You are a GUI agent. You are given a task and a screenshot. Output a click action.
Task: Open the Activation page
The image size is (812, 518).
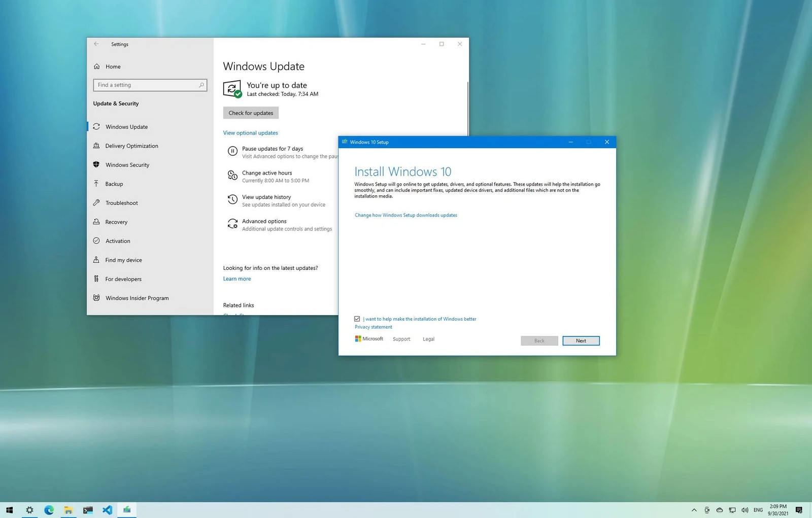118,240
